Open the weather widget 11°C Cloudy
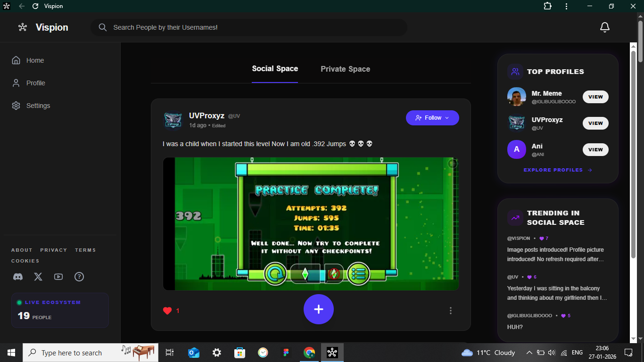Image resolution: width=644 pixels, height=362 pixels. (488, 353)
